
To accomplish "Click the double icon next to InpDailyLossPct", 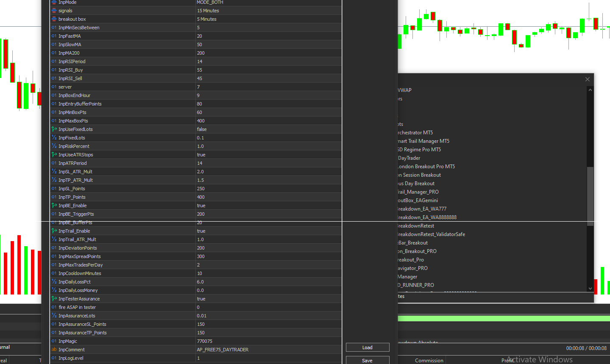I will (55, 282).
